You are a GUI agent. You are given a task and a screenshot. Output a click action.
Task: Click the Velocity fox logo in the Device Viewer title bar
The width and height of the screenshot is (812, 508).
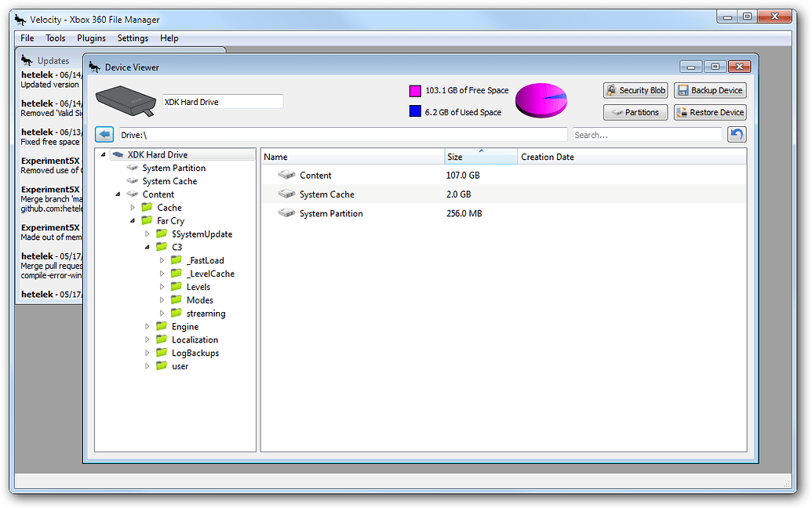[94, 66]
